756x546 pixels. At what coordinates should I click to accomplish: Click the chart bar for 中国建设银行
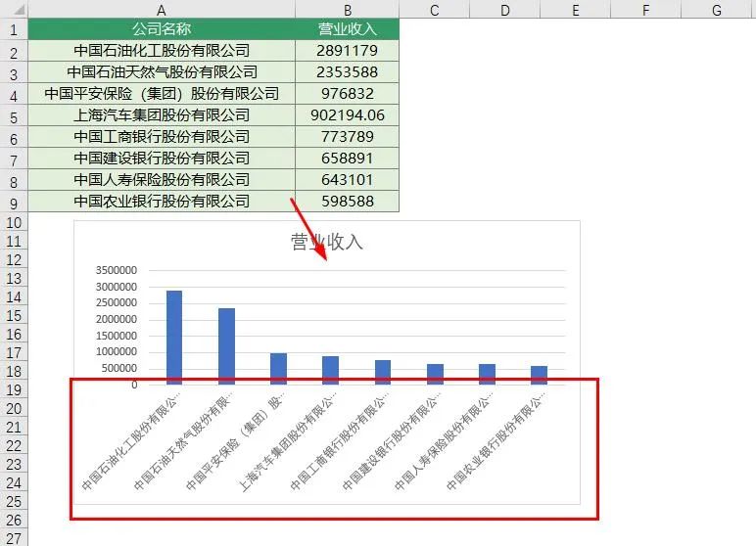pos(435,374)
